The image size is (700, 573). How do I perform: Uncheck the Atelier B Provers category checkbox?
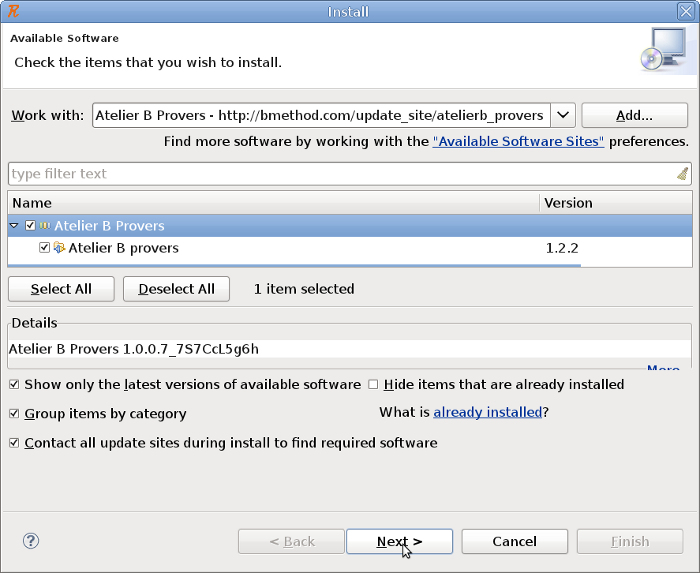[30, 225]
